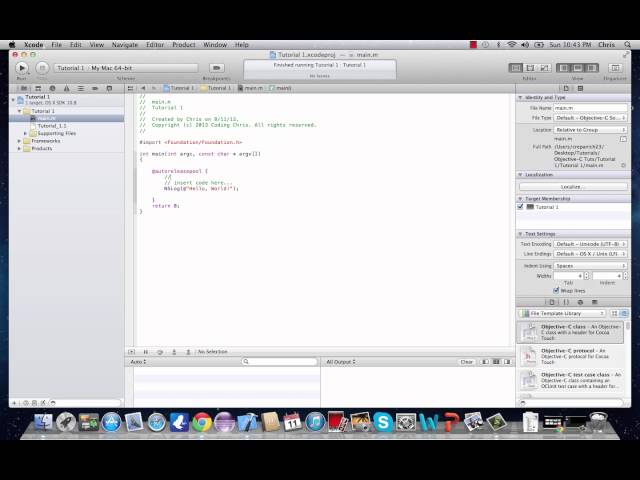Image resolution: width=640 pixels, height=480 pixels.
Task: Click the Stop button in Xcode toolbar
Action: coord(42,68)
